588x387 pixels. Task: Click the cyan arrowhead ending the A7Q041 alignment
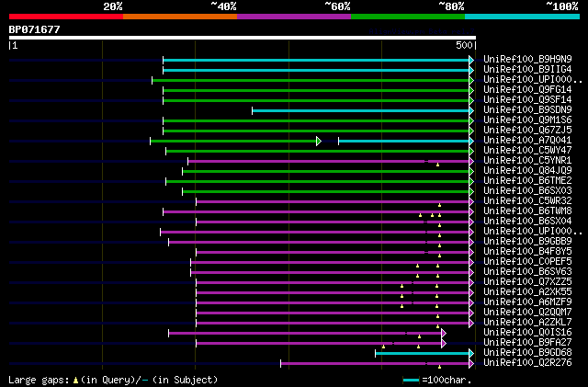[x=471, y=142]
